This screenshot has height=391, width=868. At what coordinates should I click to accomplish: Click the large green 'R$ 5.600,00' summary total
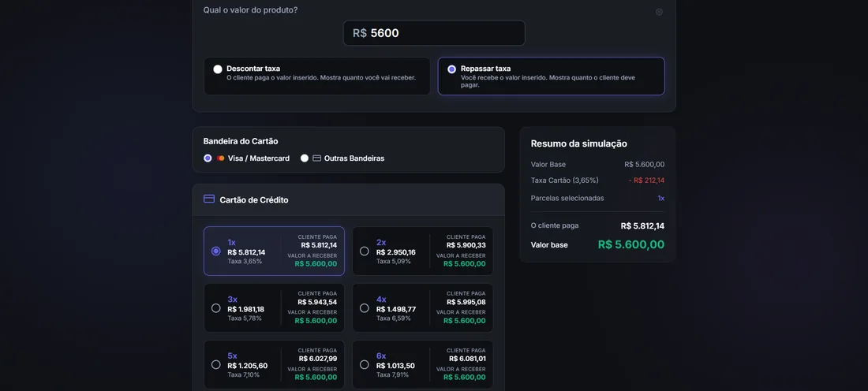631,244
